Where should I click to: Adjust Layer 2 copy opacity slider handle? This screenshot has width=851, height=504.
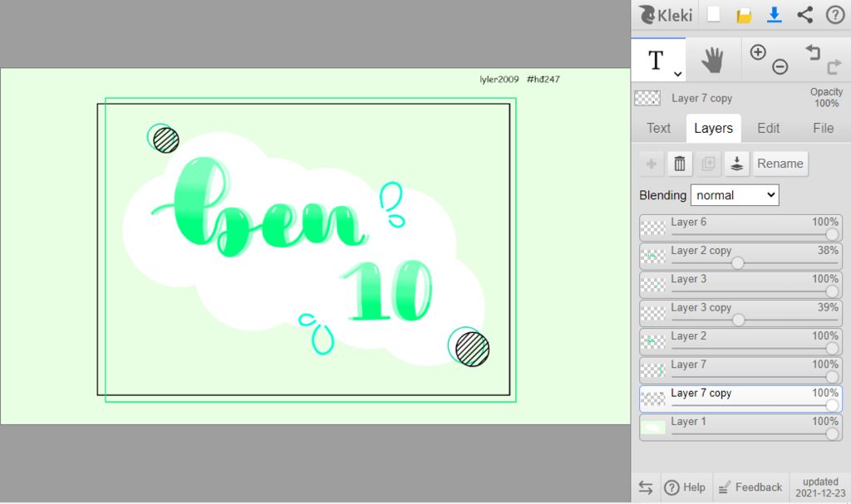point(737,263)
